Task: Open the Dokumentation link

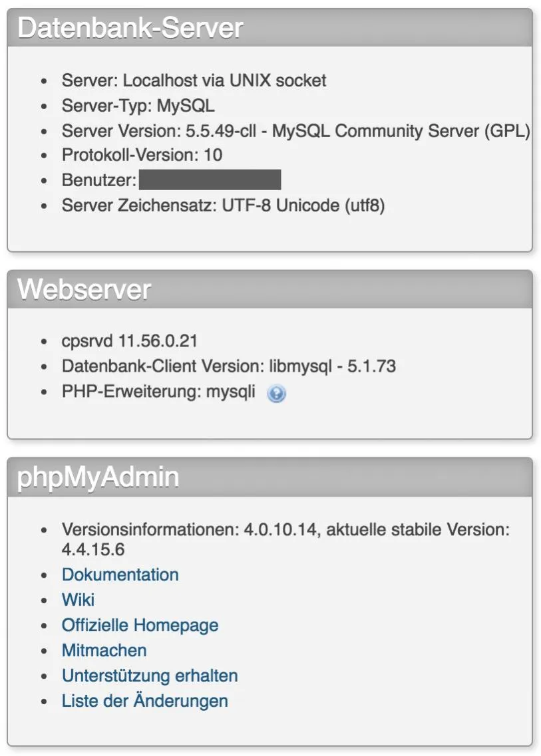Action: [x=120, y=574]
